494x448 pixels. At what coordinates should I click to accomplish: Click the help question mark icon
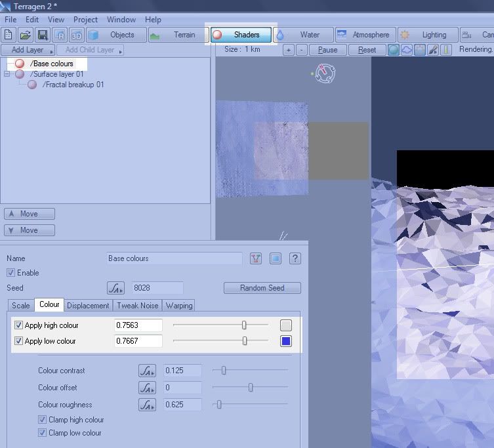click(295, 258)
